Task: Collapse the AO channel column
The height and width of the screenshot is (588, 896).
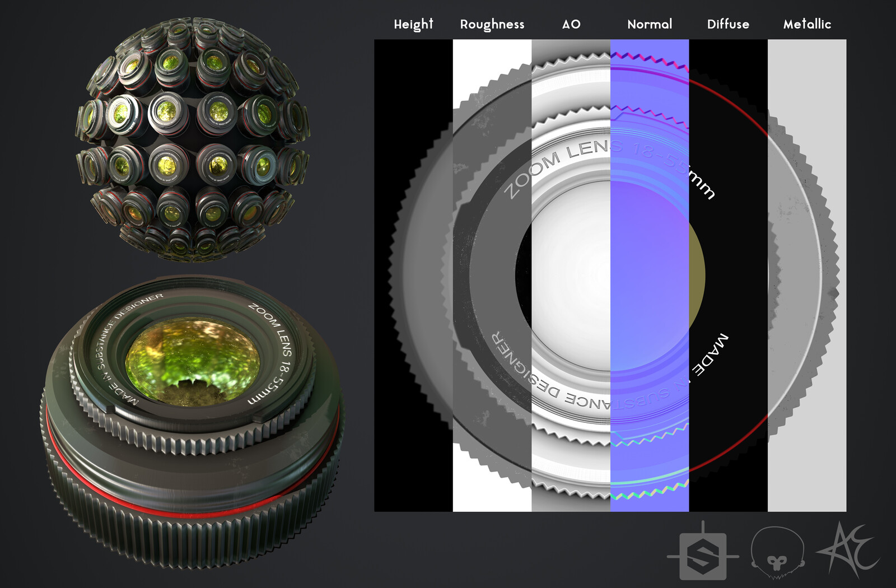Action: [x=572, y=24]
